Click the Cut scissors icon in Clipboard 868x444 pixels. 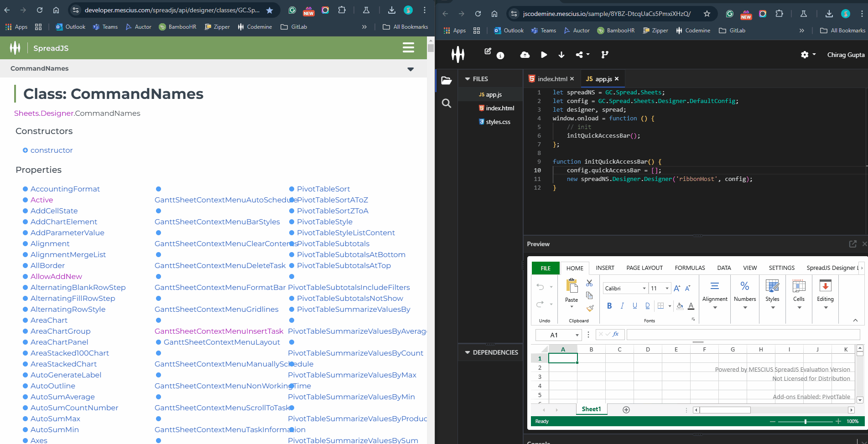tap(589, 283)
